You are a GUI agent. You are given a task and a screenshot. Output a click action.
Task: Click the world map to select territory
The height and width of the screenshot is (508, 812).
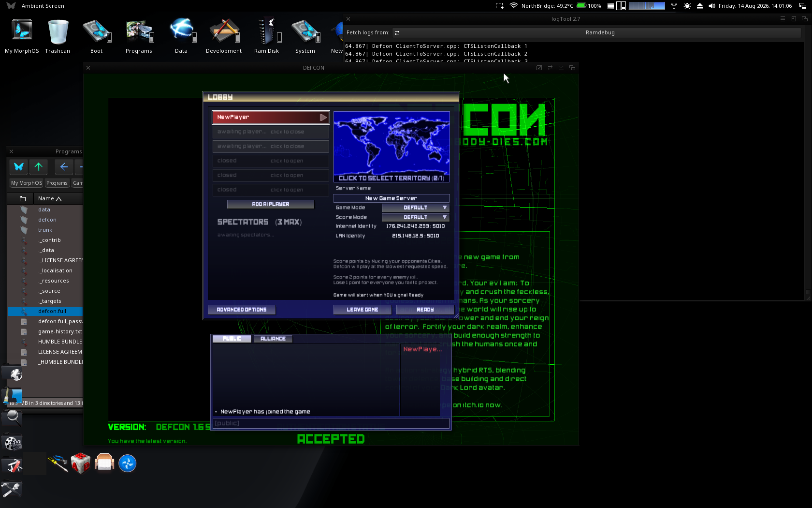(x=391, y=147)
